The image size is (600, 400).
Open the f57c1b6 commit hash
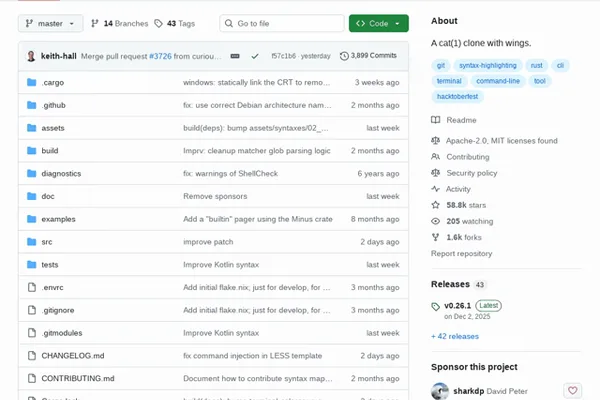point(283,56)
